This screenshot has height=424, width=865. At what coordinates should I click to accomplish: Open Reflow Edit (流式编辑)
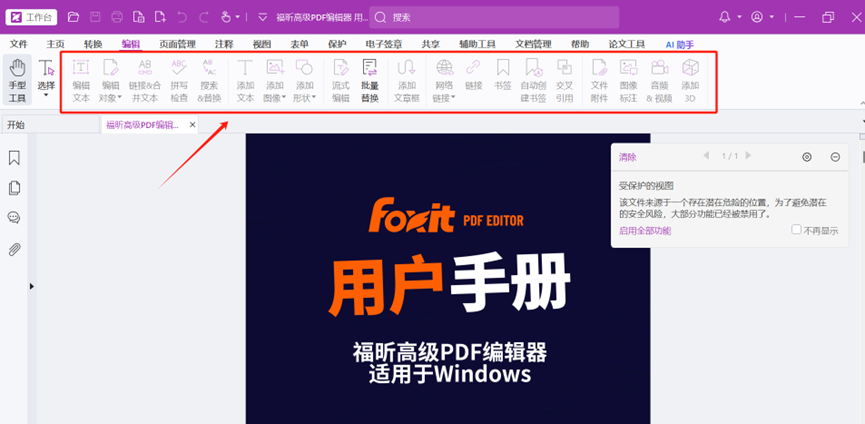(340, 81)
